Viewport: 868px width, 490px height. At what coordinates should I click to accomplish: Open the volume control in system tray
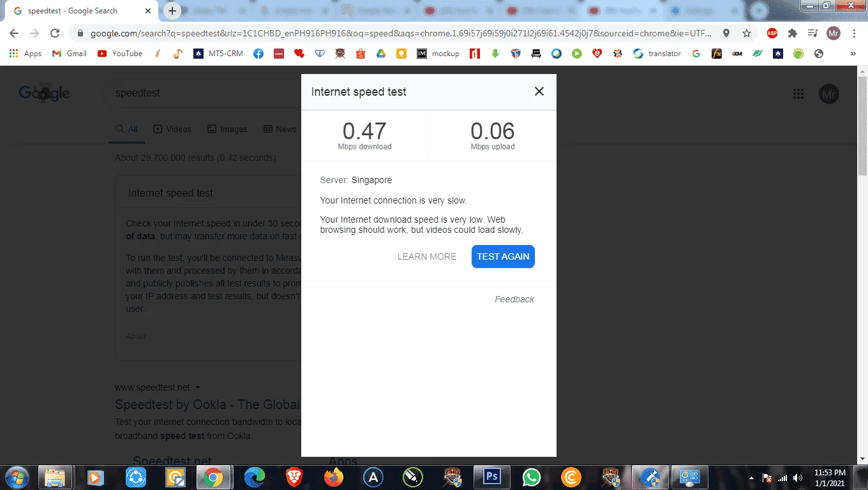[797, 478]
